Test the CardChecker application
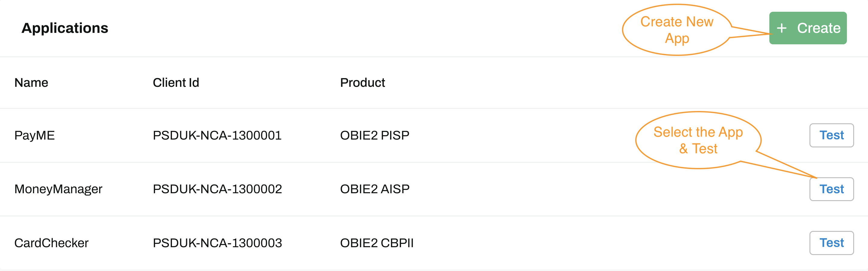This screenshot has width=868, height=271. [831, 243]
